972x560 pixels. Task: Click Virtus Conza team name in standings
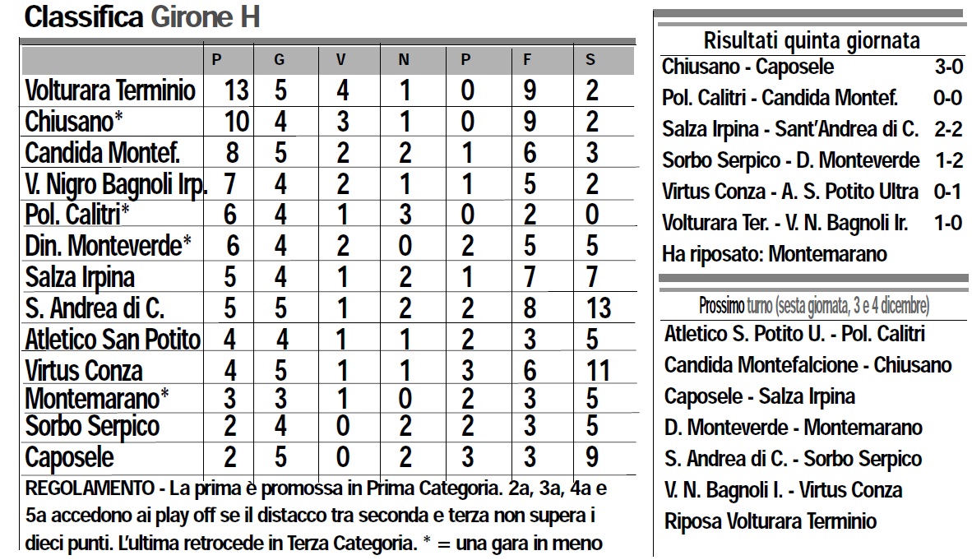pos(84,370)
